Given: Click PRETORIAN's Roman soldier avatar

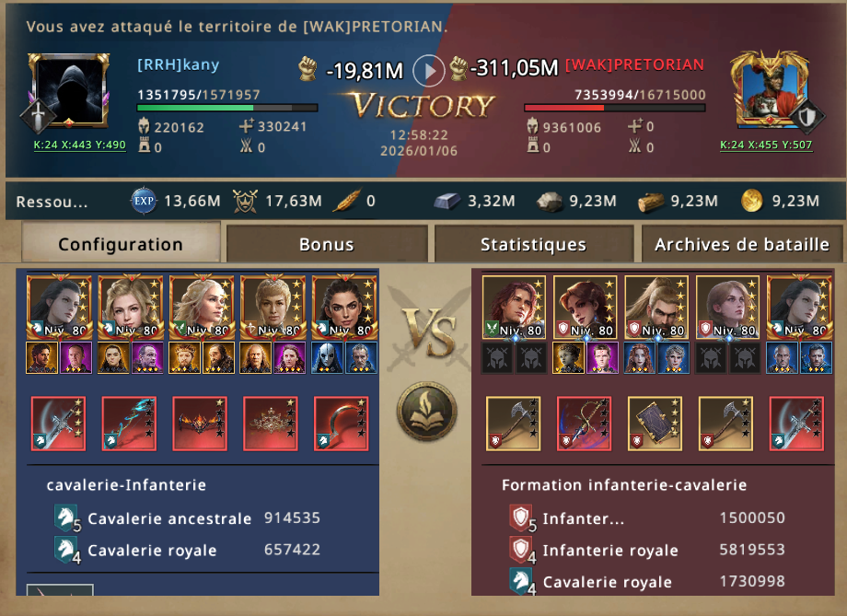Looking at the screenshot, I should [x=770, y=91].
